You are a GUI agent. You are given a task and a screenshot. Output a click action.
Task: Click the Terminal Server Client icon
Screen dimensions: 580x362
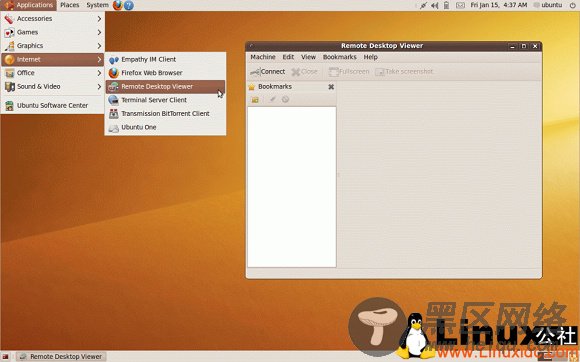pos(114,100)
